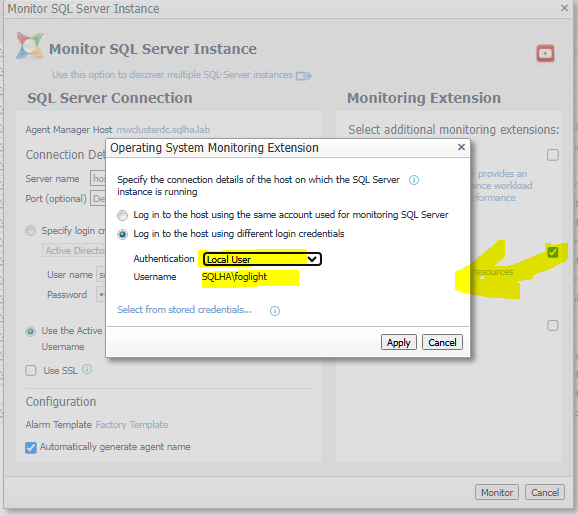Click Select additional monitoring extensions text
This screenshot has width=578, height=516.
(453, 130)
